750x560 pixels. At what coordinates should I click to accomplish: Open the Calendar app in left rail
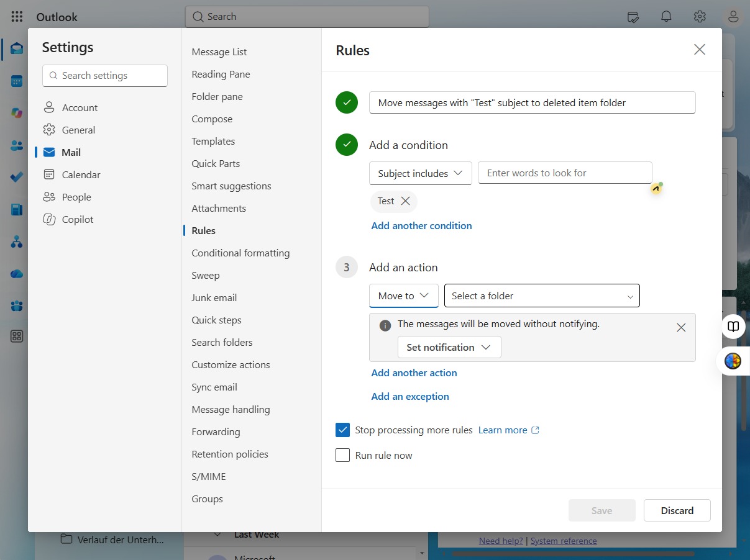coord(17,81)
